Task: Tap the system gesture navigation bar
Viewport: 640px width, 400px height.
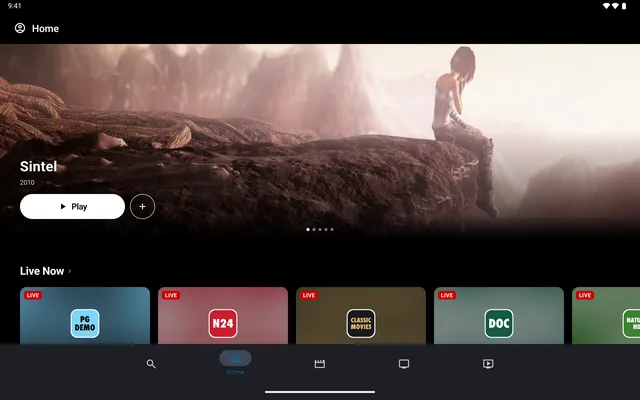Action: pos(320,392)
